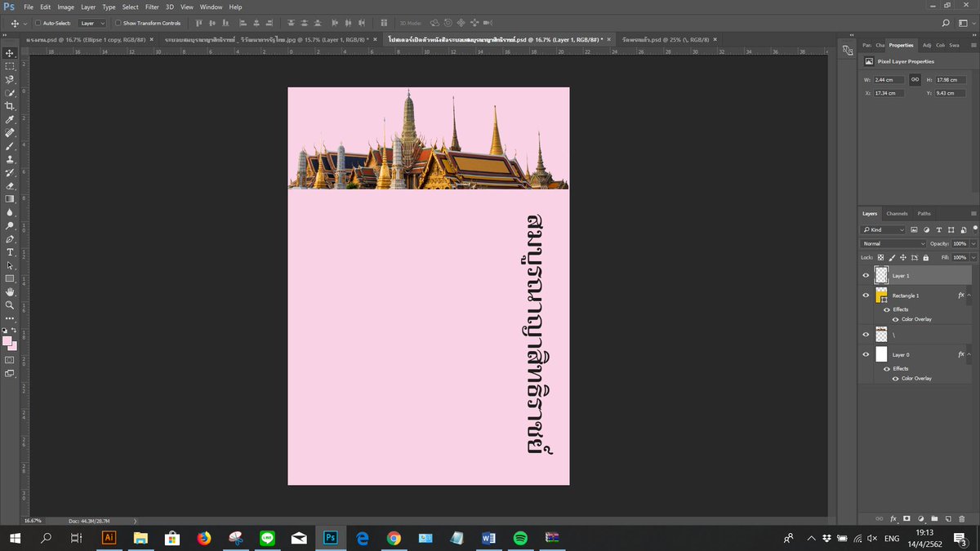Toggle Rectangle 1 Effects visibility eye
The height and width of the screenshot is (551, 980).
[x=886, y=309]
